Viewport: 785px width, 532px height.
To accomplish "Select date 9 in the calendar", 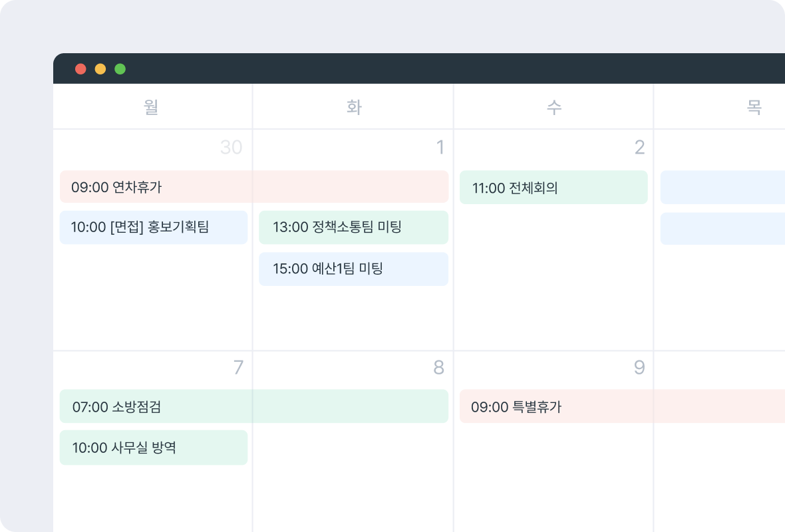I will click(x=639, y=367).
